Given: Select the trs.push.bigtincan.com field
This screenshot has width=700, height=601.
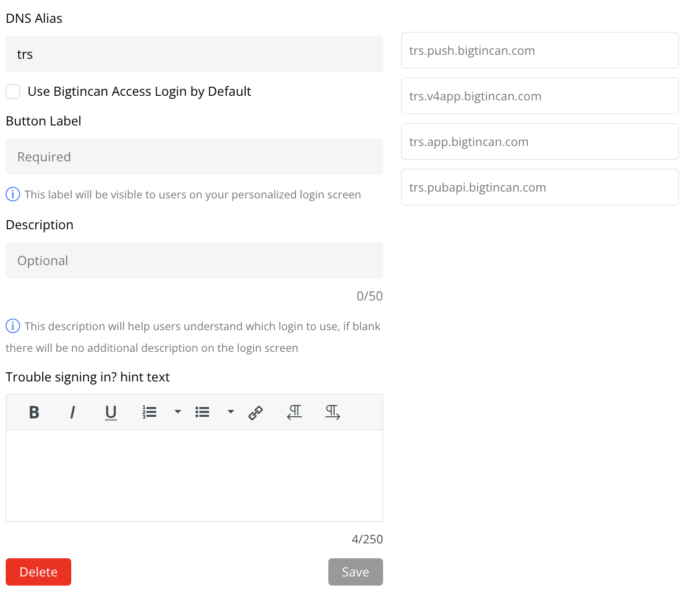Looking at the screenshot, I should [540, 50].
